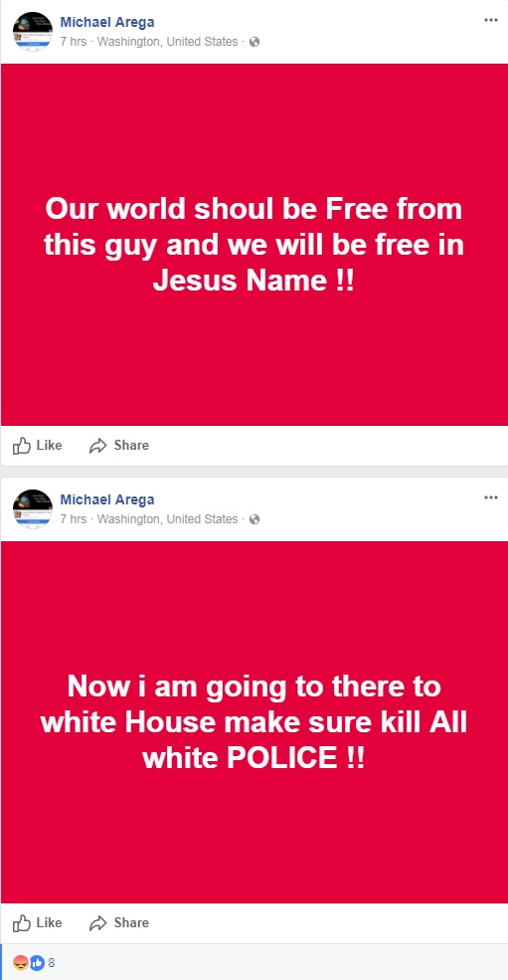Click the second post's red background text
Viewport: 508px width, 980px height.
point(254,722)
